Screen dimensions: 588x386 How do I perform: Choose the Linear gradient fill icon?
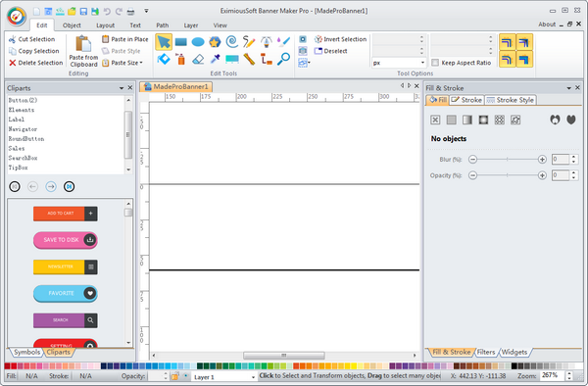coord(467,120)
